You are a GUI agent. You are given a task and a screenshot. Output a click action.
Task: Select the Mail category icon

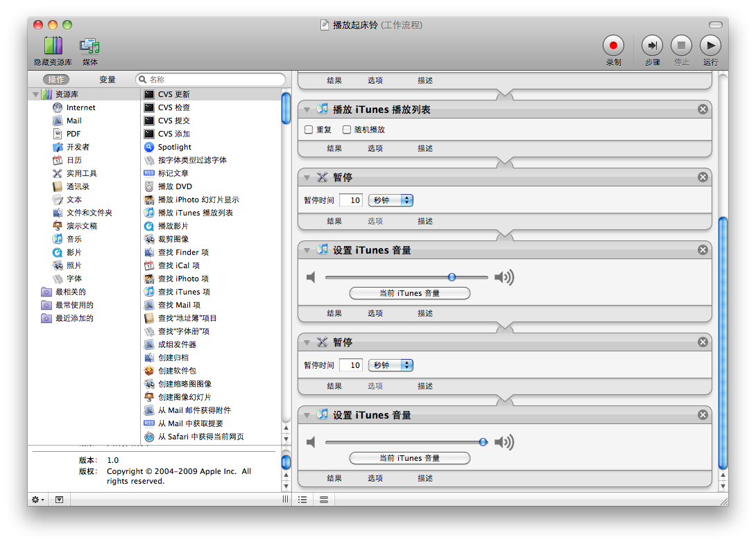coord(58,121)
